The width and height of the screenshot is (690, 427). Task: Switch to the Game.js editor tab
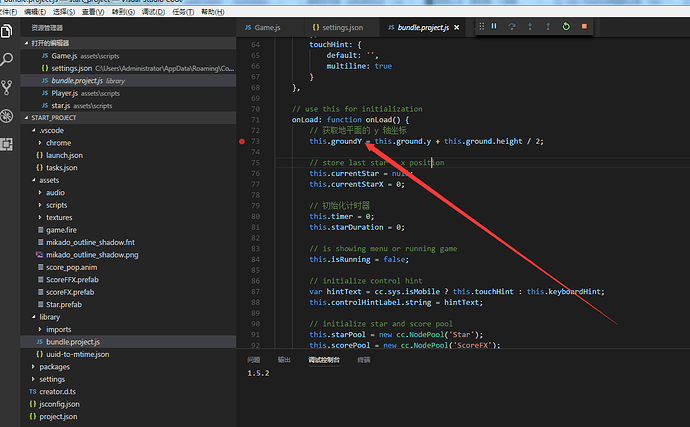[x=263, y=27]
